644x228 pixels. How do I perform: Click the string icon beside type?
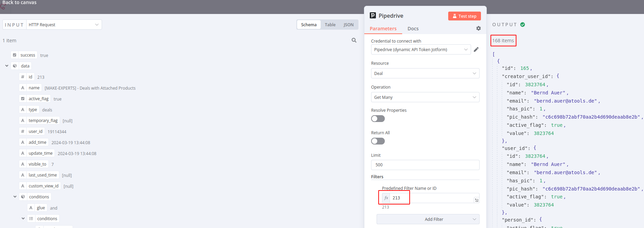23,109
